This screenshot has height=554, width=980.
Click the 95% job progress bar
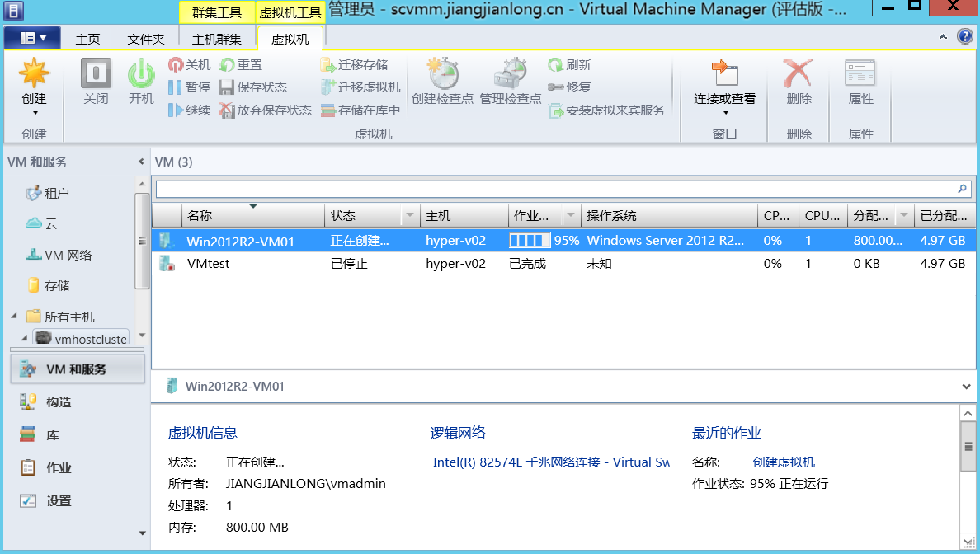(530, 241)
